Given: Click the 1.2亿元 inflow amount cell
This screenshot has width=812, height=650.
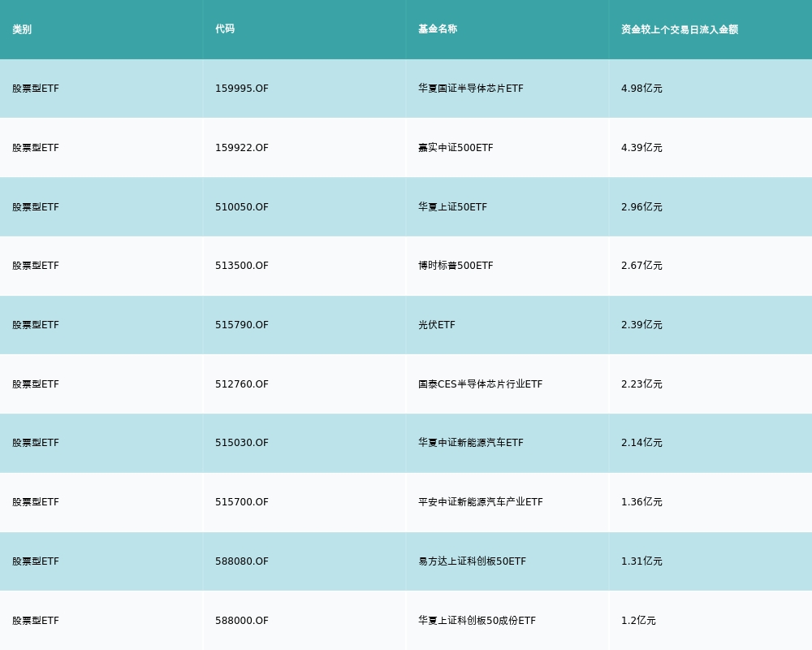Looking at the screenshot, I should tap(638, 621).
